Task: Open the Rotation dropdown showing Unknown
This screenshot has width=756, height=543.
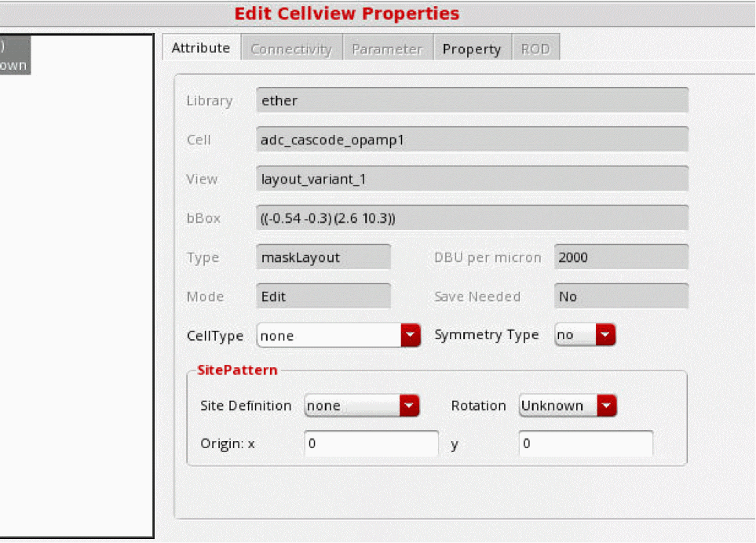Action: 567,406
